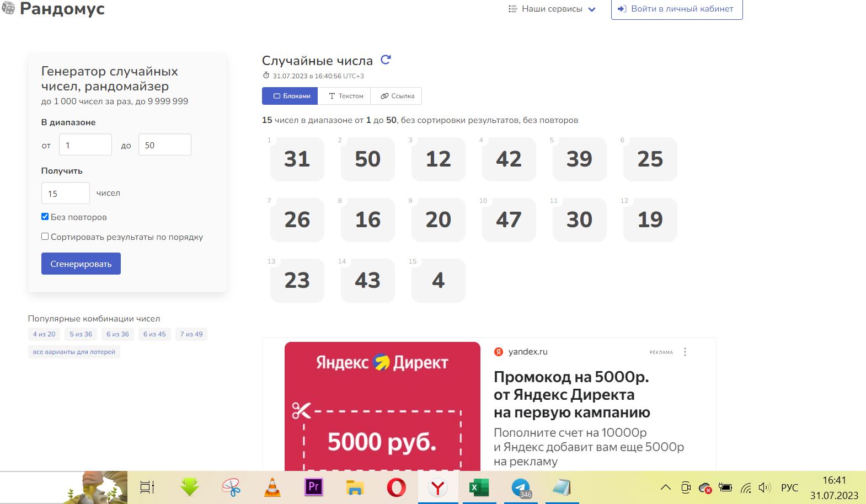The image size is (866, 504).
Task: Switch to the 'Ссылка' tab
Action: pos(397,96)
